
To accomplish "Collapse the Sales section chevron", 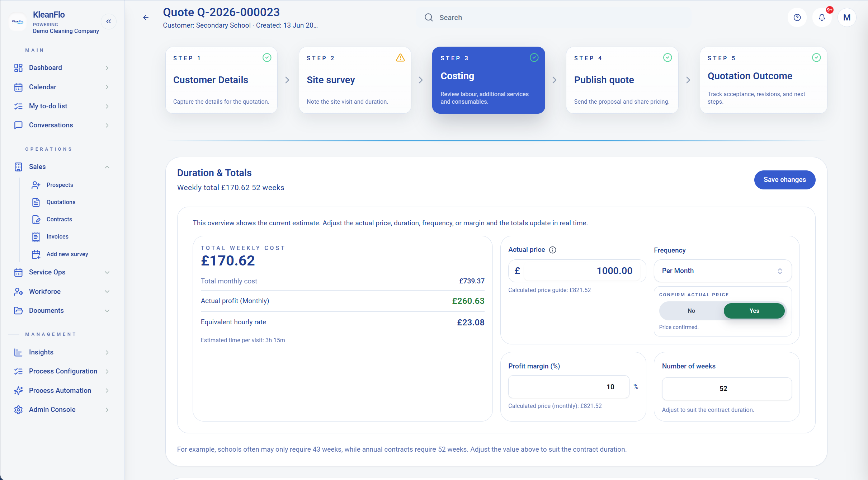I will (x=107, y=167).
